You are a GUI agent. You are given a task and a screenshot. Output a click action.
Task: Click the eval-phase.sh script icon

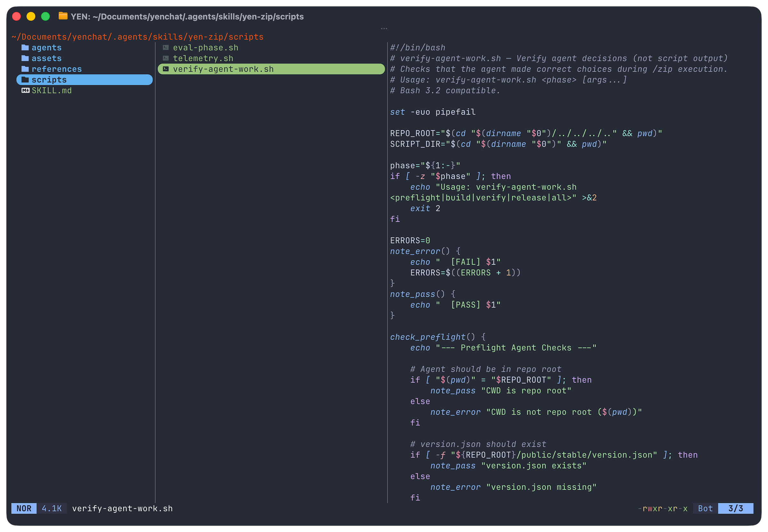pyautogui.click(x=166, y=48)
